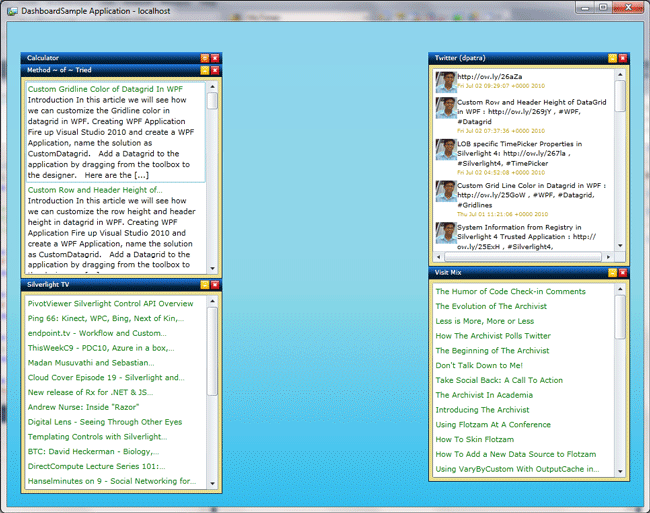Image resolution: width=650 pixels, height=513 pixels.
Task: Click Silverlight TV vertical scrollbar thumb
Action: [212, 351]
